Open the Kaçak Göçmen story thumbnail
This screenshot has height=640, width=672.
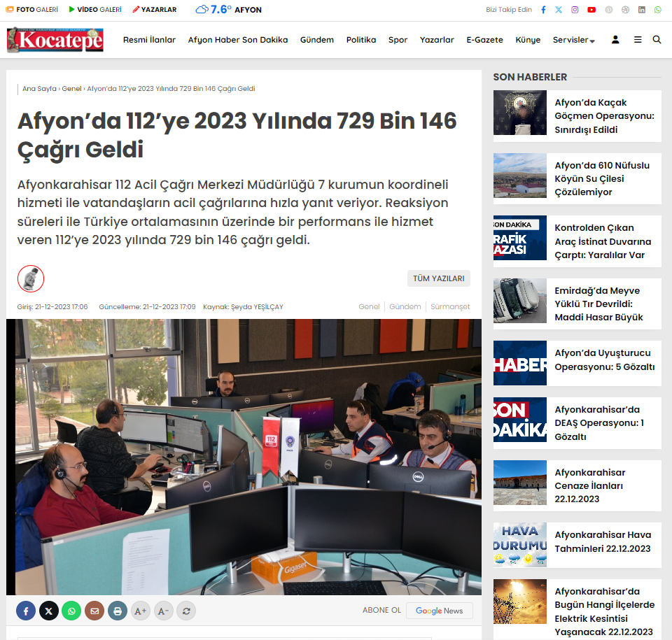coord(520,113)
